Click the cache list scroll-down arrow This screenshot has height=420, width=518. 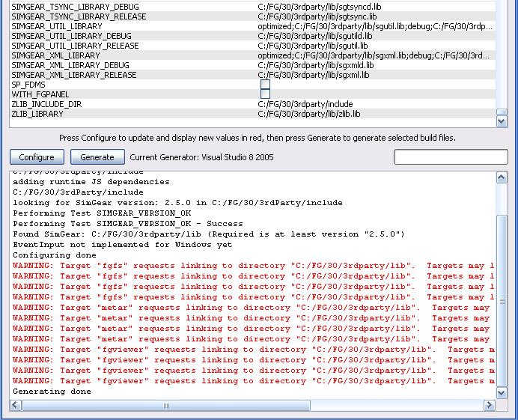pos(502,121)
